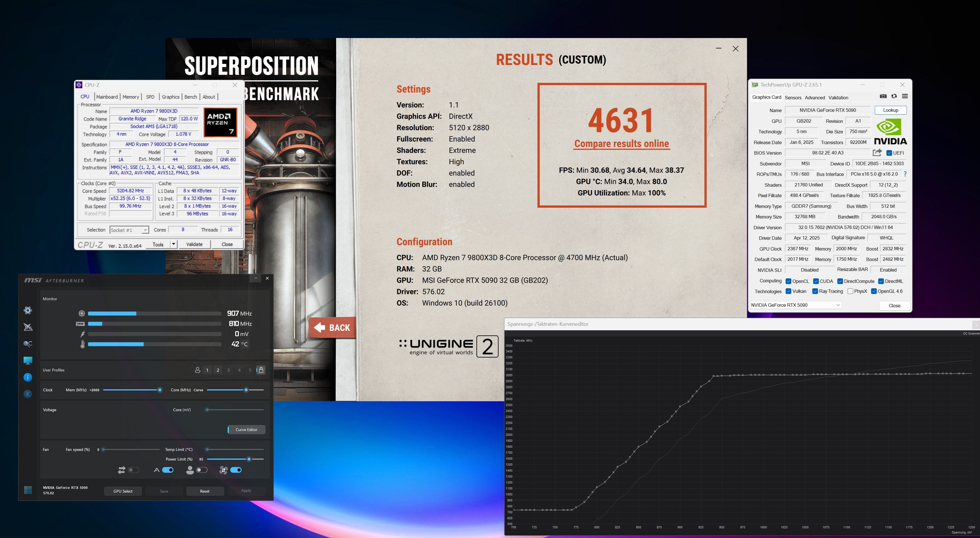Click GPU-Z refresh icon
The width and height of the screenshot is (980, 538).
coord(894,96)
